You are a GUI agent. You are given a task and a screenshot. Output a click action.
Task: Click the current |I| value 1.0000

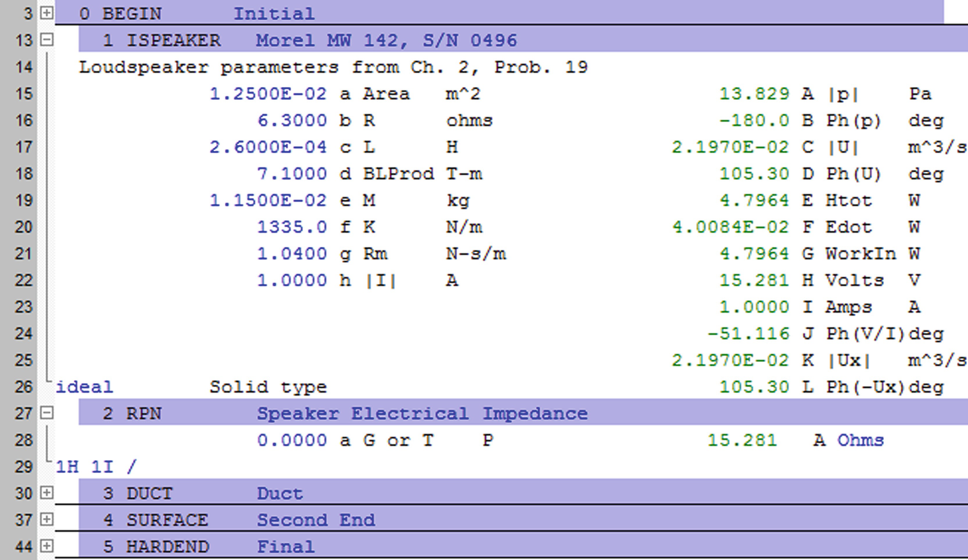pos(292,281)
